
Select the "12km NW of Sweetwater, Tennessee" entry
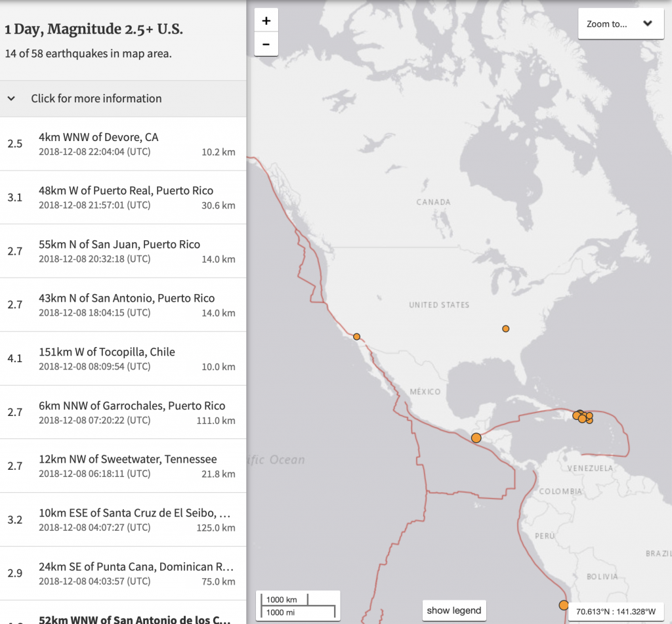(123, 466)
